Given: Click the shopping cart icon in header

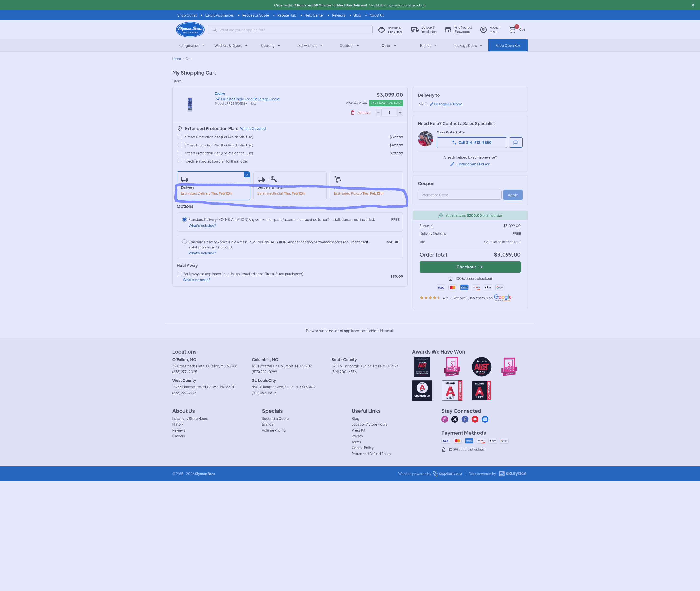Looking at the screenshot, I should [512, 30].
